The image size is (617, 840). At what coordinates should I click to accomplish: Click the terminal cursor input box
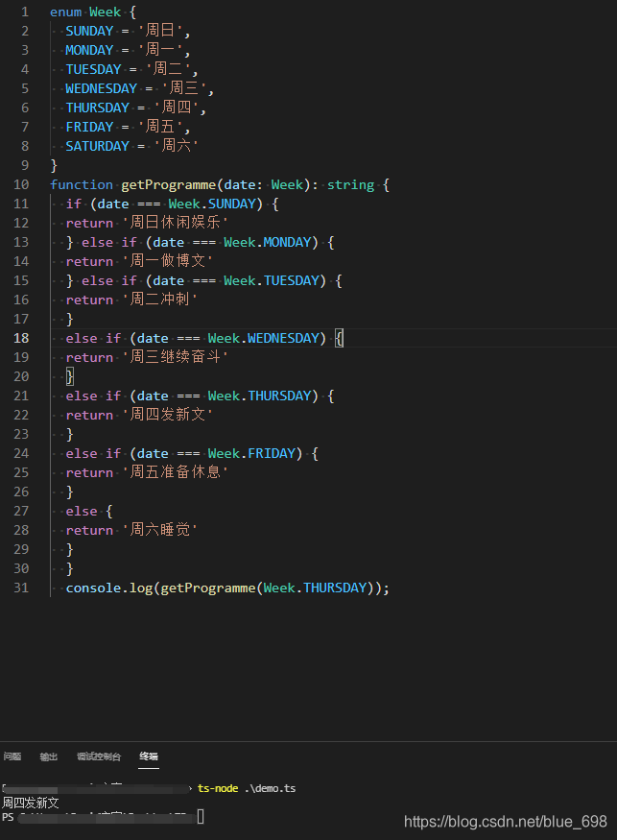tap(201, 816)
